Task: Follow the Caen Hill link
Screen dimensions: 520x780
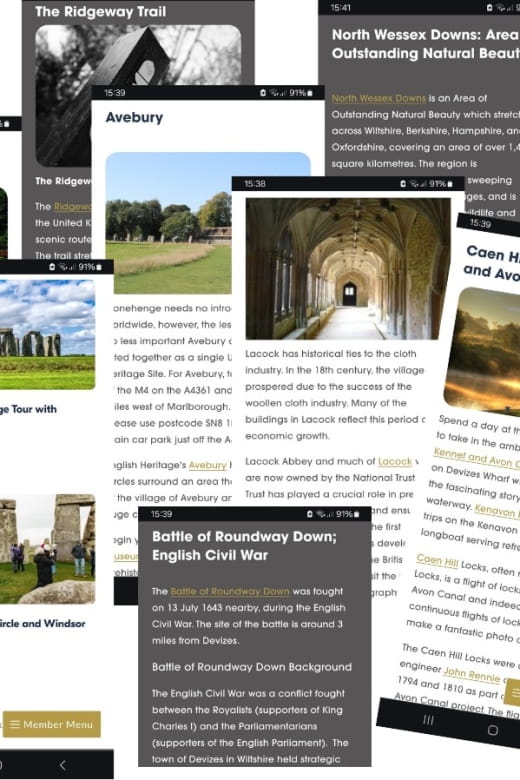Action: 437,560
